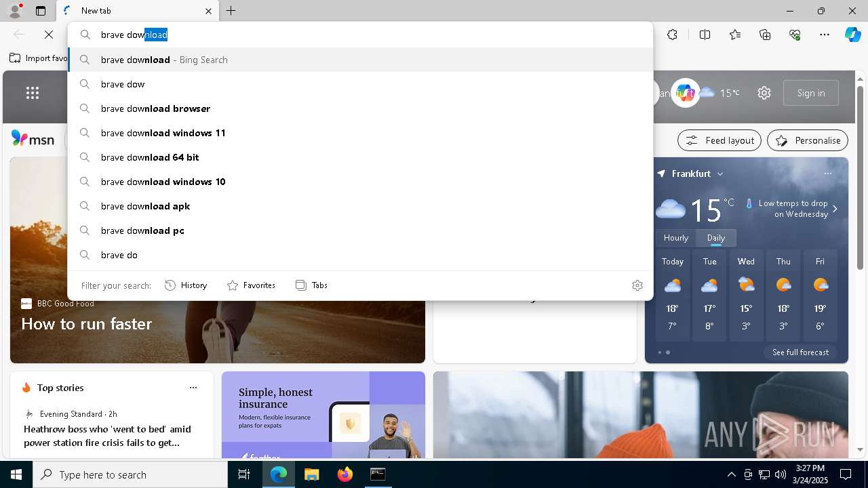
Task: Toggle the split screen icon
Action: (x=705, y=35)
